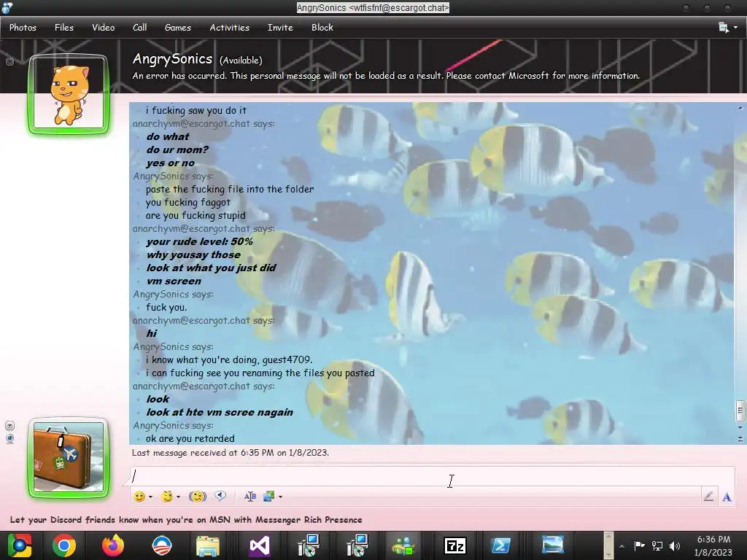747x560 pixels.
Task: Click the voice clip speaker-bubble icon
Action: [x=220, y=496]
